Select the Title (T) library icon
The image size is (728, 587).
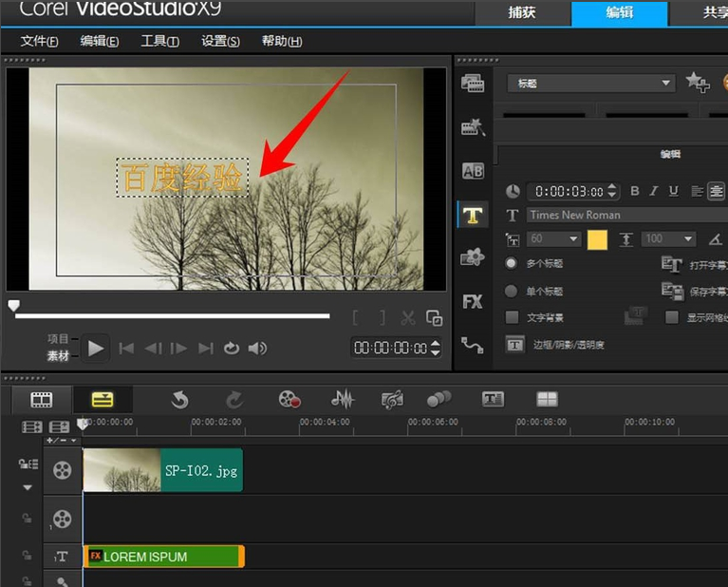click(473, 216)
